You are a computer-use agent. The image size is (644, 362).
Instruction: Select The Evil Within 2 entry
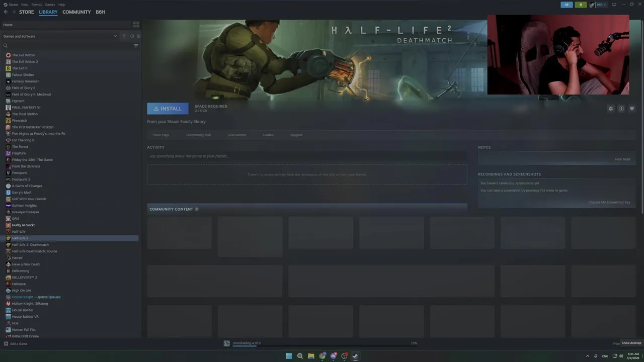(25, 62)
